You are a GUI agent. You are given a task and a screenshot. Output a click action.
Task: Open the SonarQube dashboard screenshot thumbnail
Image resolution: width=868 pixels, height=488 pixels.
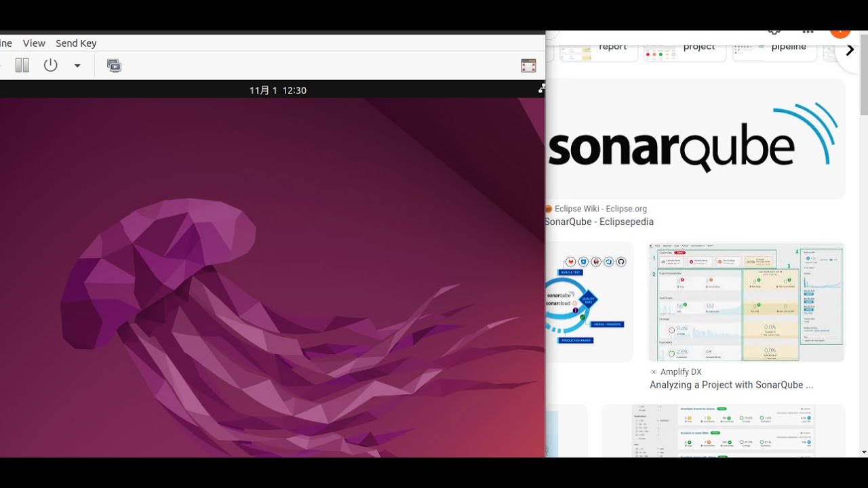pyautogui.click(x=747, y=302)
